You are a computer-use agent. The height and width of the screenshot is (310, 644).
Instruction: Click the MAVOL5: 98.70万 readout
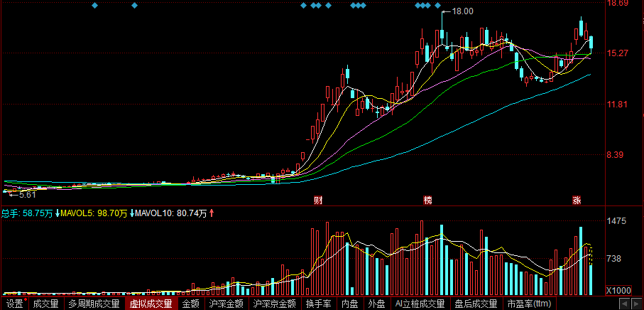point(94,213)
